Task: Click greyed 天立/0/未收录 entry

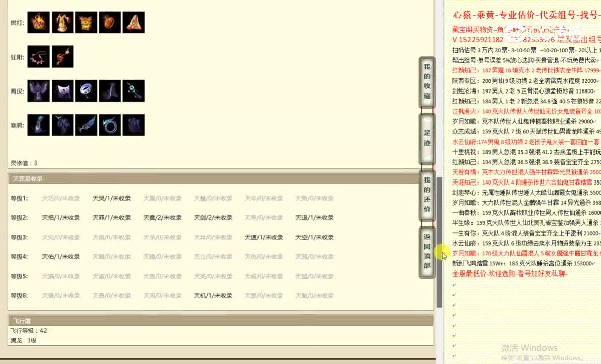Action: (x=213, y=256)
